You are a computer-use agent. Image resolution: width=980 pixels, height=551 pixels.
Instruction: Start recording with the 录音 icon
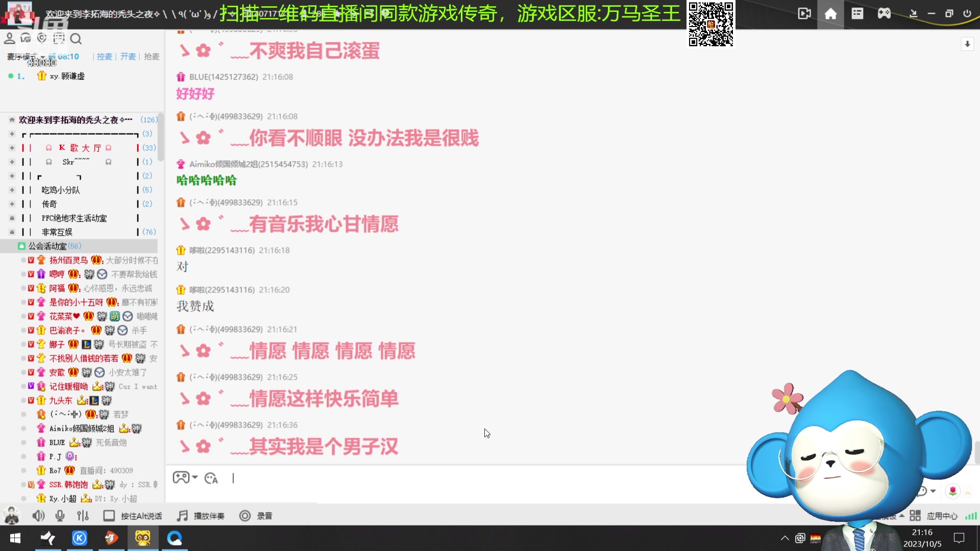245,516
